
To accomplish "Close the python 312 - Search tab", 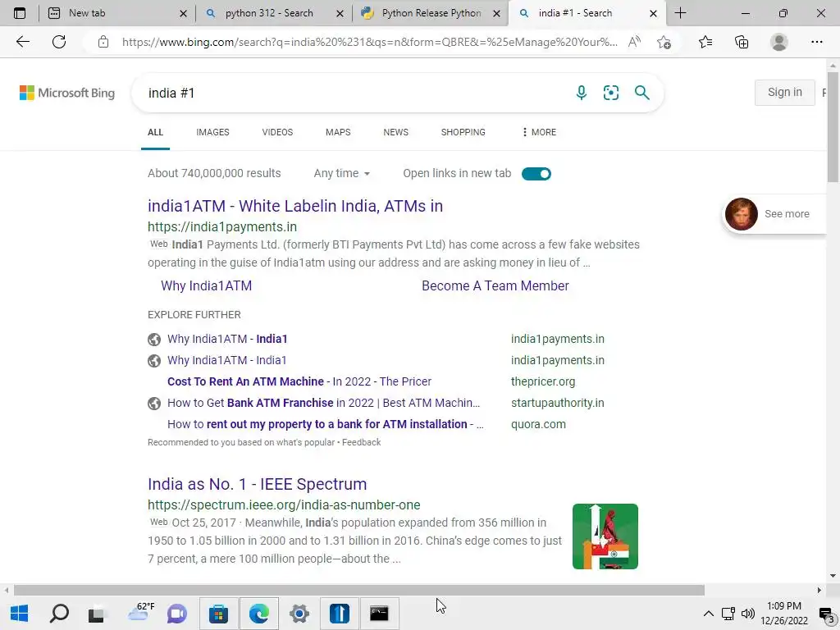I will [x=340, y=13].
